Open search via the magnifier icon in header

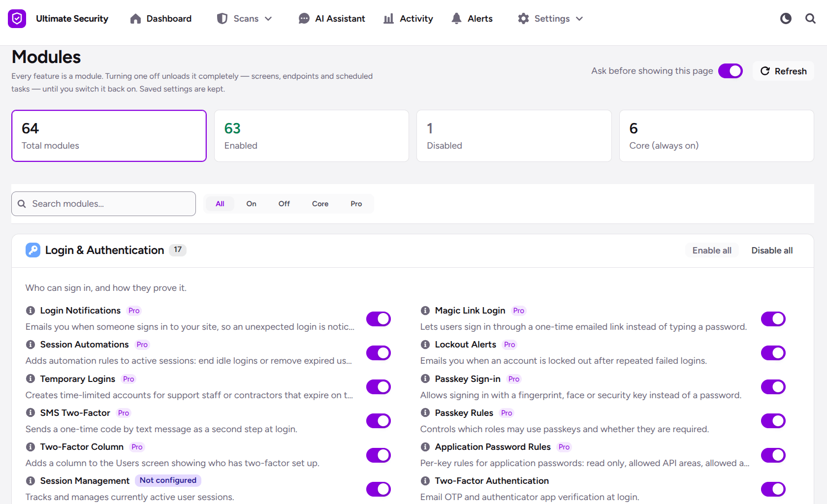click(x=810, y=19)
